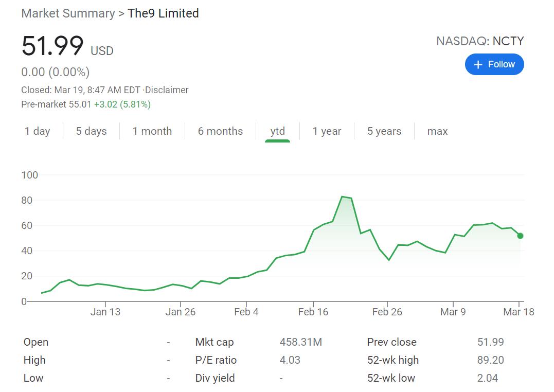The height and width of the screenshot is (392, 554).
Task: Click the Follow button plus icon
Action: pyautogui.click(x=478, y=64)
